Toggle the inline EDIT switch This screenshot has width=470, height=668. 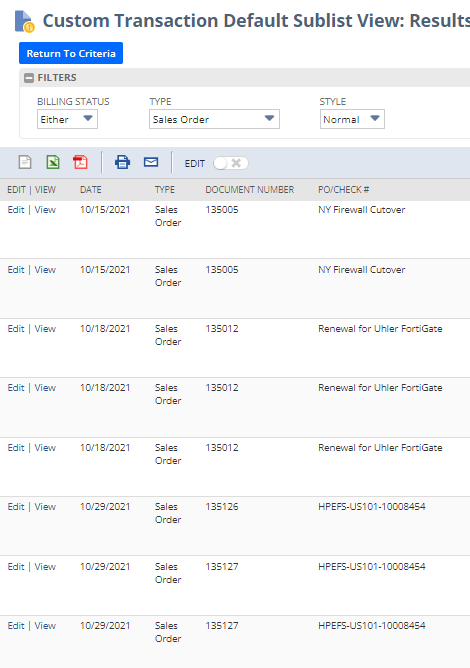(231, 163)
